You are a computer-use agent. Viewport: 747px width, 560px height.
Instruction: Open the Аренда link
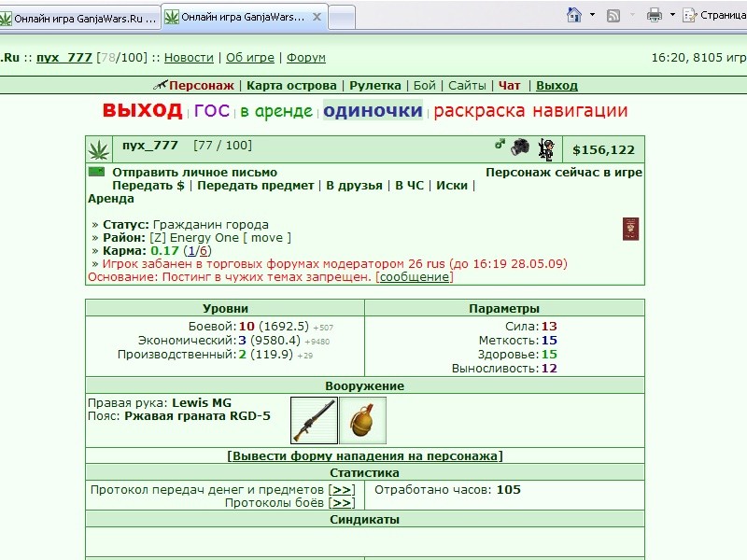point(110,199)
